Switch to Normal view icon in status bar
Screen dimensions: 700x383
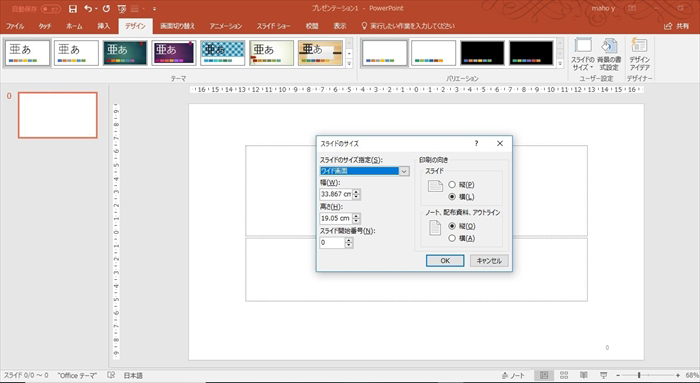[544, 375]
